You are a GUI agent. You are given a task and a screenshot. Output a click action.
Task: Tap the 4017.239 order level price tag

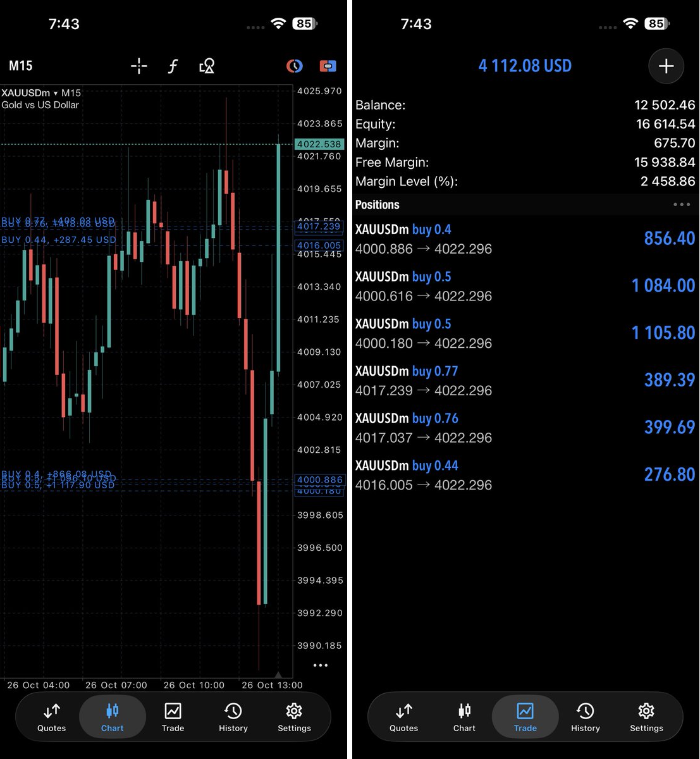pyautogui.click(x=319, y=226)
